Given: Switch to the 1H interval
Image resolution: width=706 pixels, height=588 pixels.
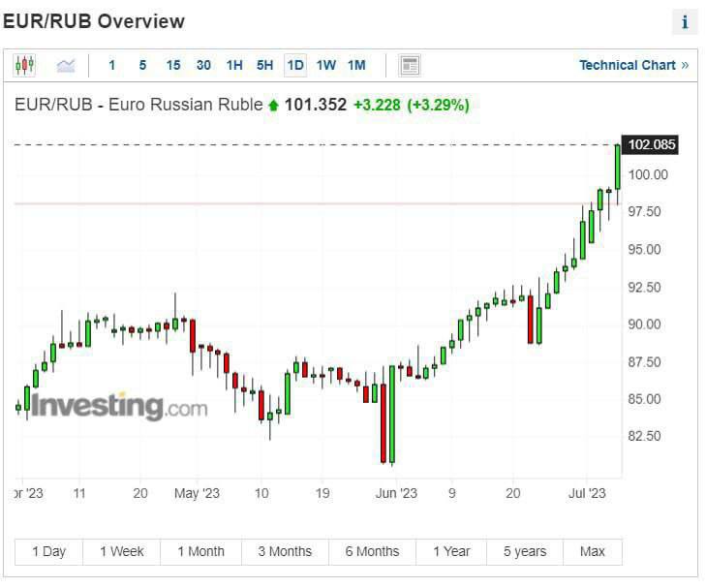Looking at the screenshot, I should pyautogui.click(x=234, y=65).
